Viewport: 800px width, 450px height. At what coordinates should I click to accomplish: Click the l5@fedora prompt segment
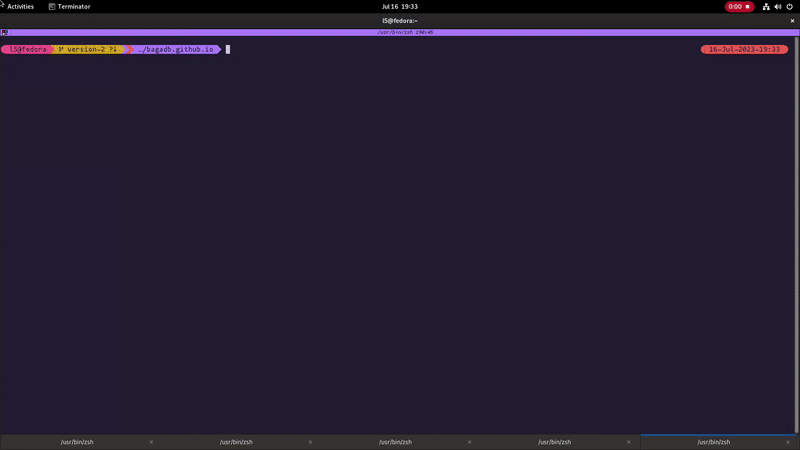pos(28,49)
